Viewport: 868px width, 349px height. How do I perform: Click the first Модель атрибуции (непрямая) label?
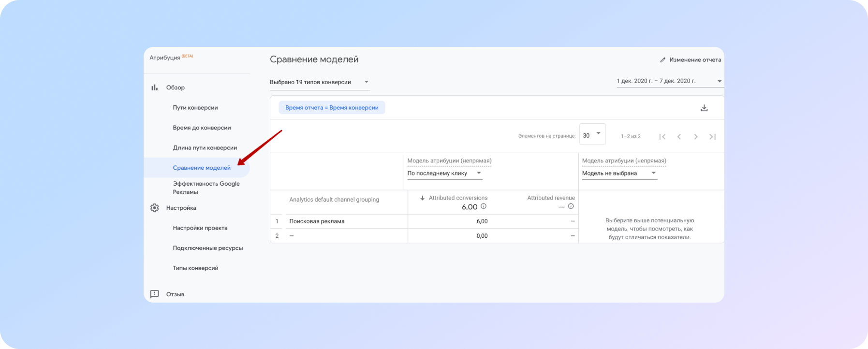tap(449, 161)
